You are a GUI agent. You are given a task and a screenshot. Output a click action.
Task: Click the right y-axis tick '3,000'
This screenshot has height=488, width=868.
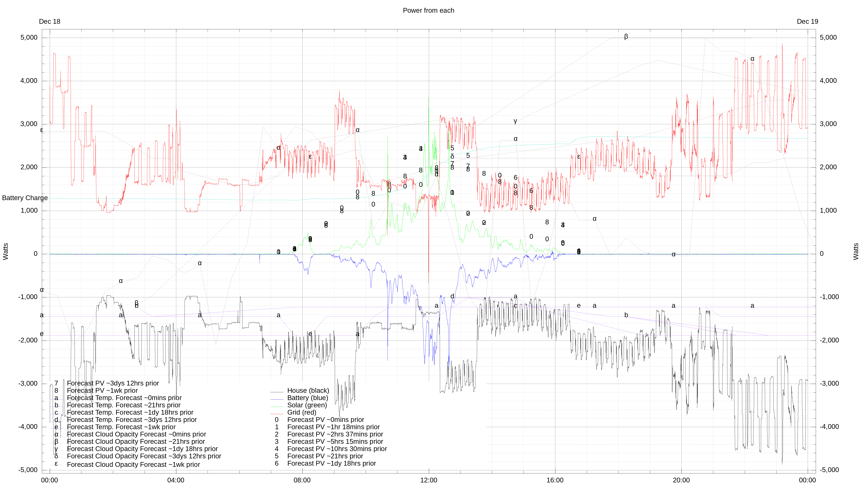click(x=828, y=124)
